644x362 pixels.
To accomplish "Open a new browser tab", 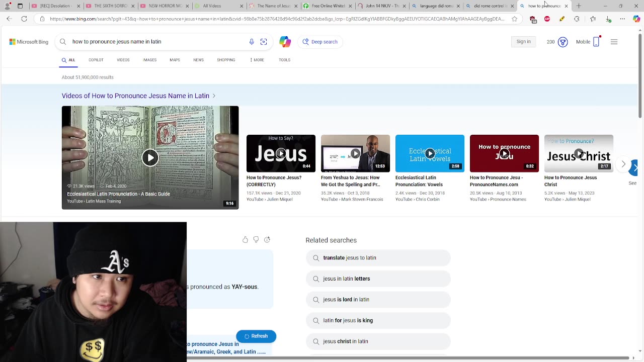I will (579, 6).
